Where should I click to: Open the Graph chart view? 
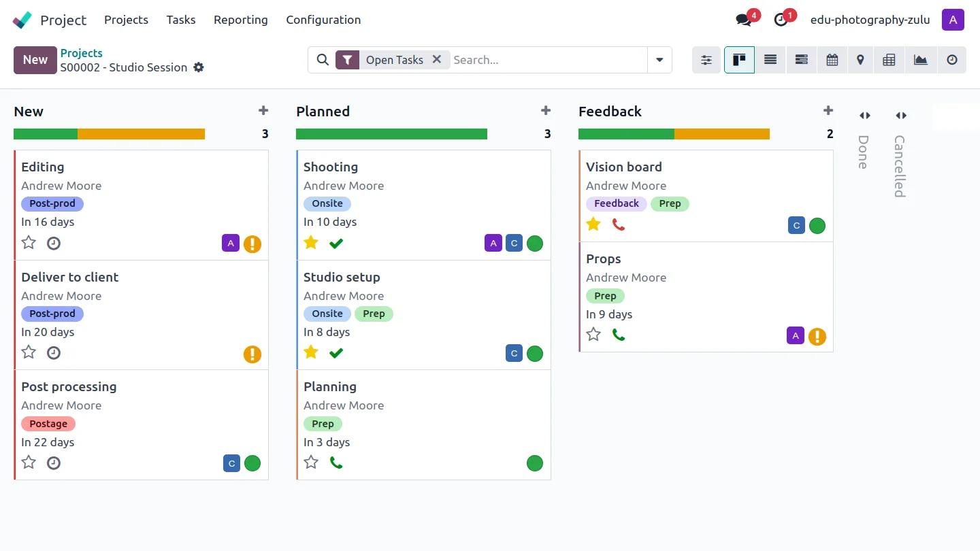[920, 60]
